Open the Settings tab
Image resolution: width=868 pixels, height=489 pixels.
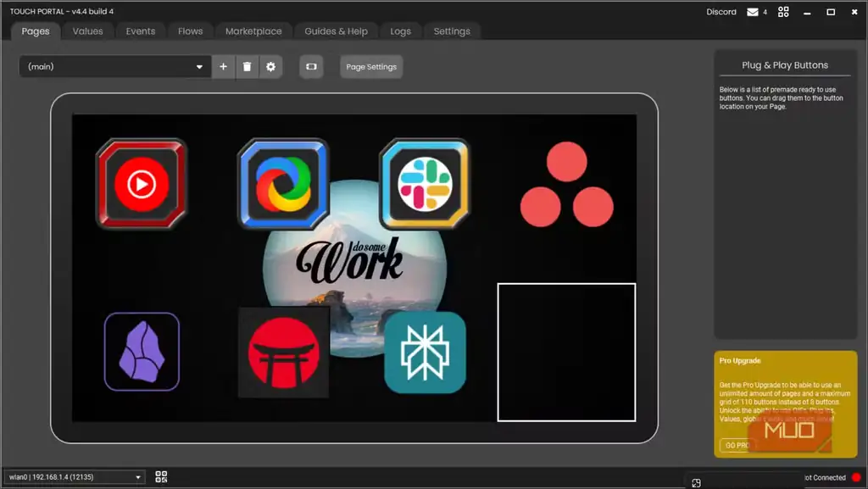tap(452, 31)
